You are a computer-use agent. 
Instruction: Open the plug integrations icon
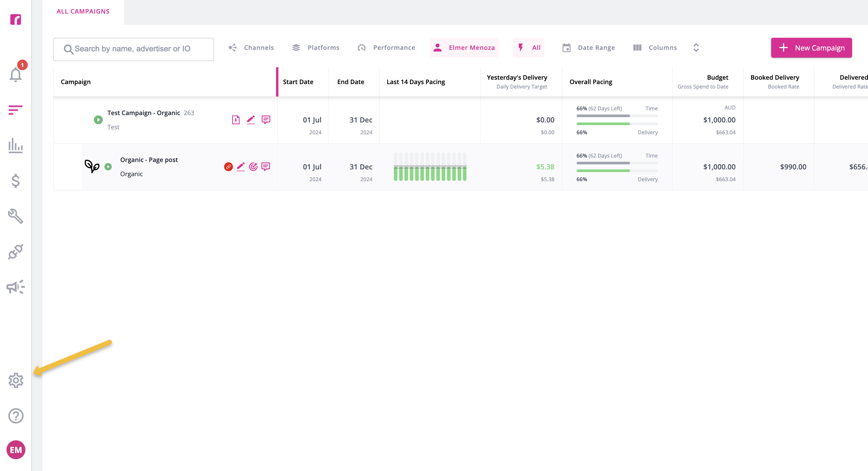(15, 252)
